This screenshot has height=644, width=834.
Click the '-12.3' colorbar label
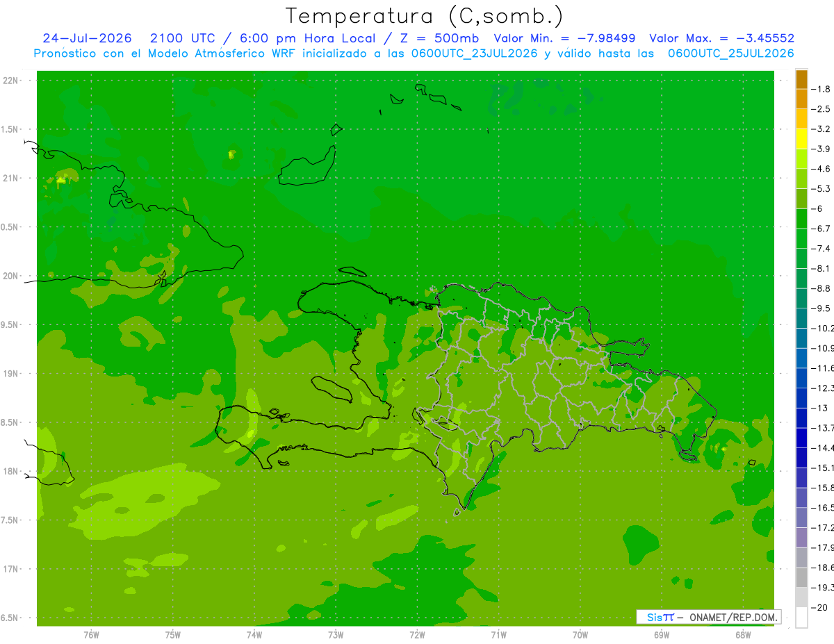point(822,388)
